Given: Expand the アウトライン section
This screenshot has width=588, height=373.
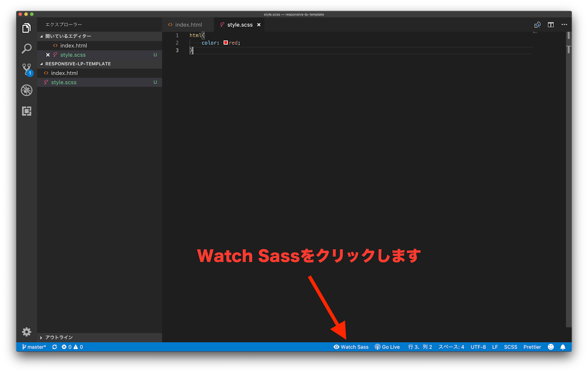Looking at the screenshot, I should pos(55,337).
